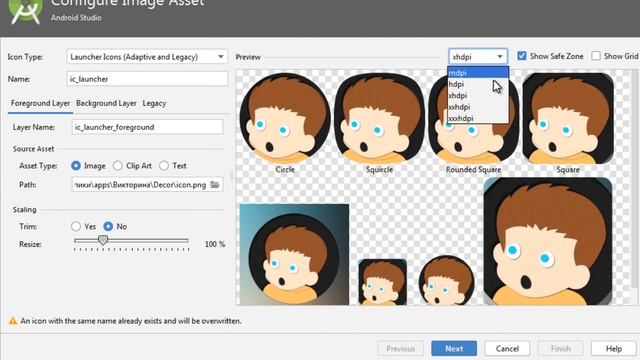
Task: Click the full bleed layers preview
Action: pos(294,255)
